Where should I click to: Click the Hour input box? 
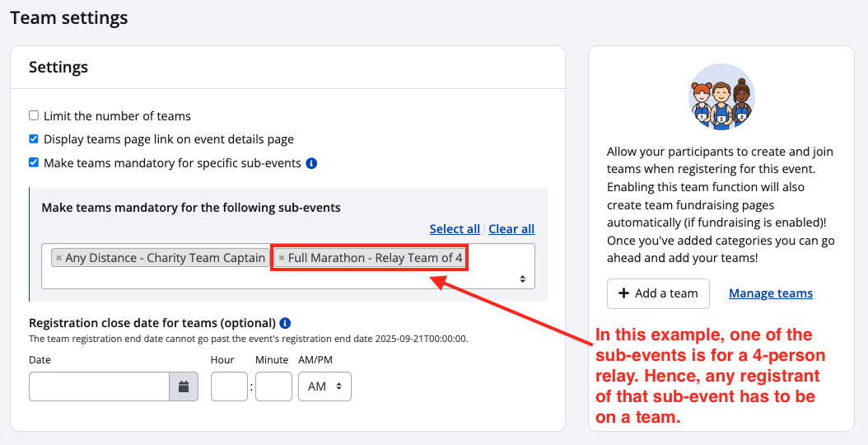click(x=229, y=386)
